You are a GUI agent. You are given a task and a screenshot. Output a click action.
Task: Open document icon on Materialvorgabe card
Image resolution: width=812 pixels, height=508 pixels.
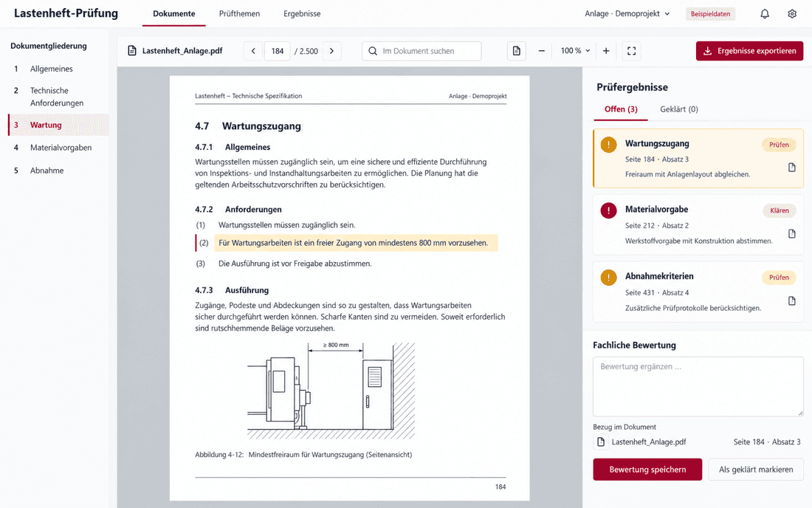tap(791, 233)
